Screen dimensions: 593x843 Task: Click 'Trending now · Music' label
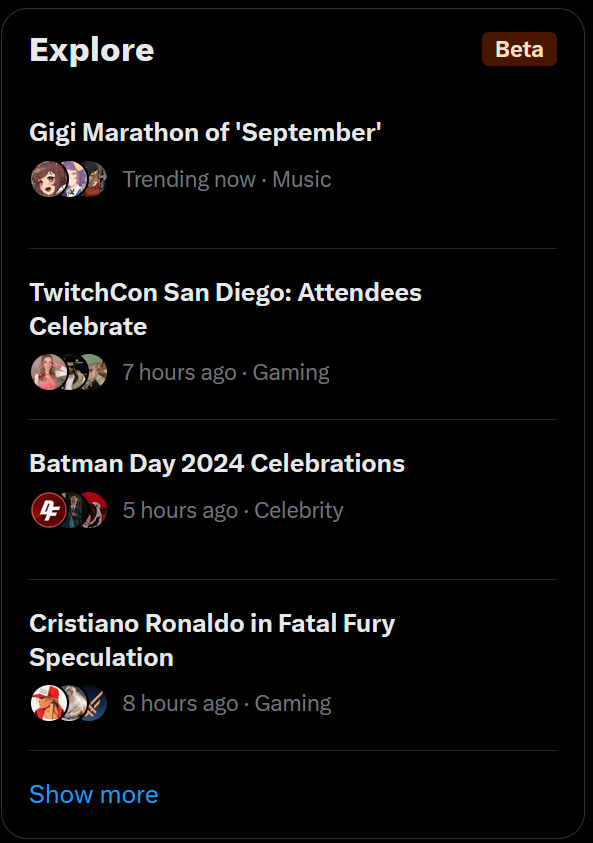click(227, 179)
